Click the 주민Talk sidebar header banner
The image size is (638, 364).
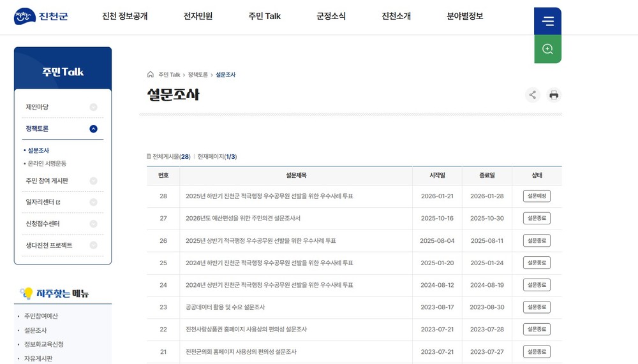pos(63,68)
